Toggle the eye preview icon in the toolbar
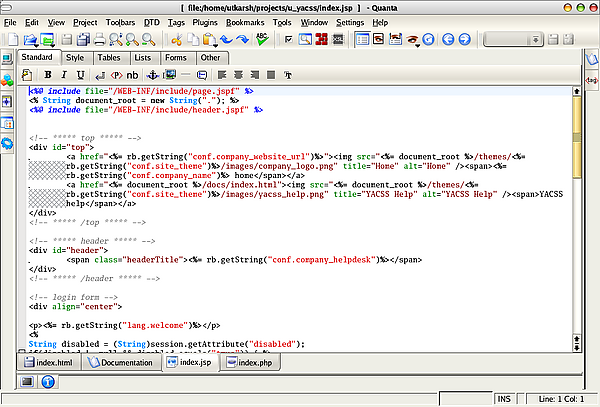Image resolution: width=600 pixels, height=407 pixels. point(411,40)
